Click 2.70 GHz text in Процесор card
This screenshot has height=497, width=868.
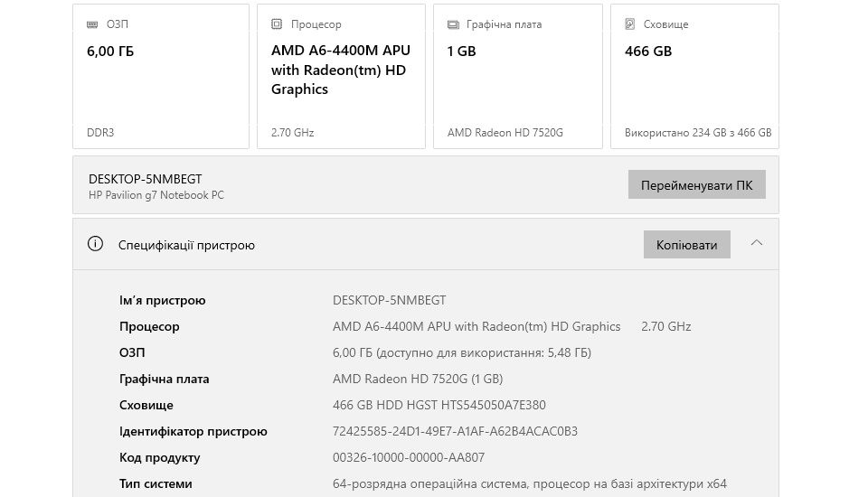[x=292, y=133]
